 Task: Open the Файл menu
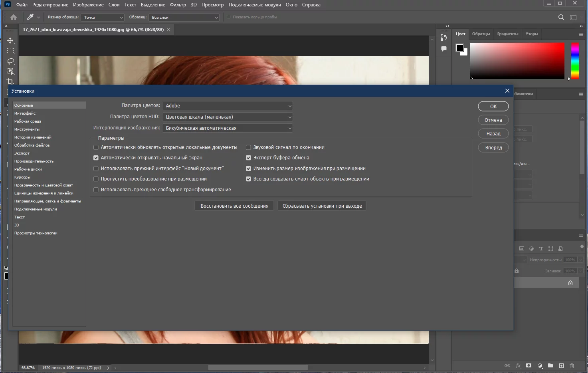tap(22, 5)
